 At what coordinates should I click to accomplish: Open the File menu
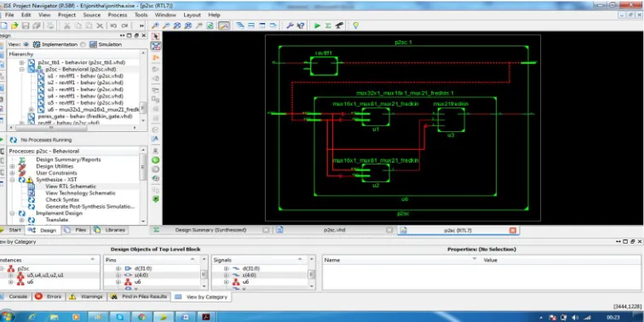pyautogui.click(x=9, y=14)
